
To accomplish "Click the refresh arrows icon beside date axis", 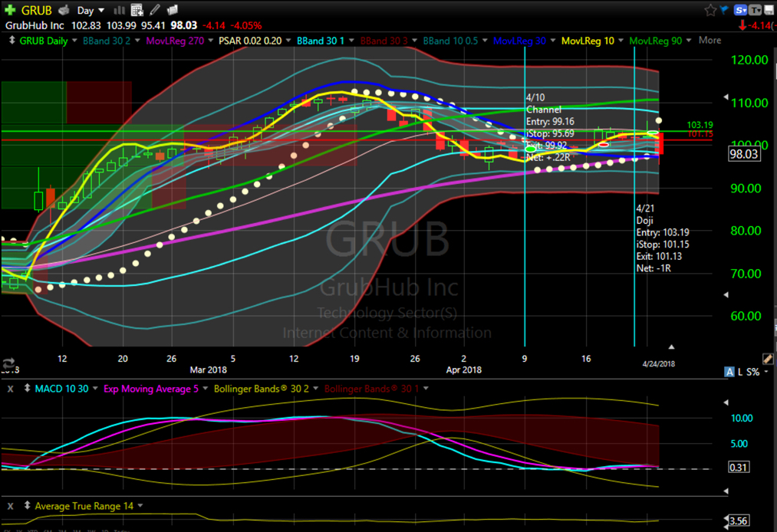I will click(8, 363).
